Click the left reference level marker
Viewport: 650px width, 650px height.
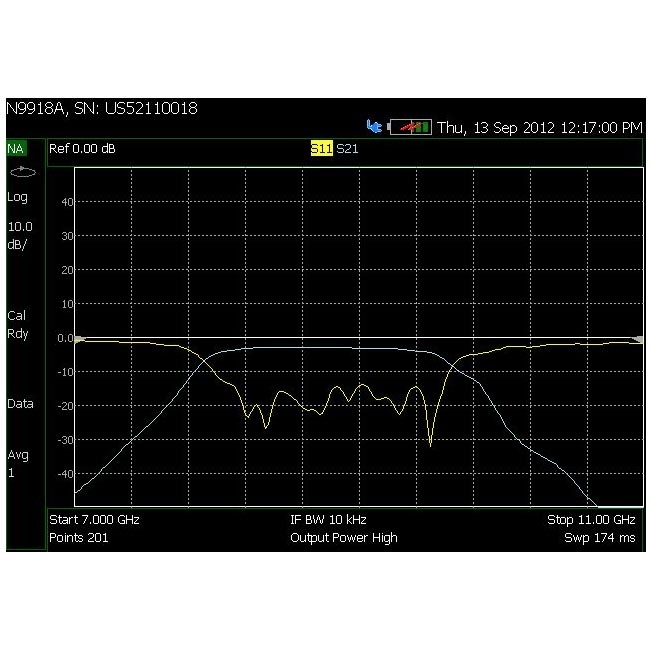[80, 339]
